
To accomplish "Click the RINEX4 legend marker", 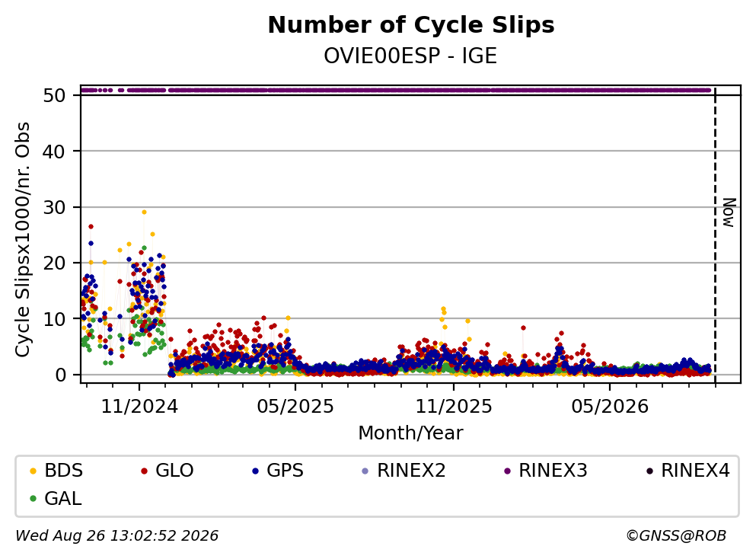I will [x=649, y=471].
